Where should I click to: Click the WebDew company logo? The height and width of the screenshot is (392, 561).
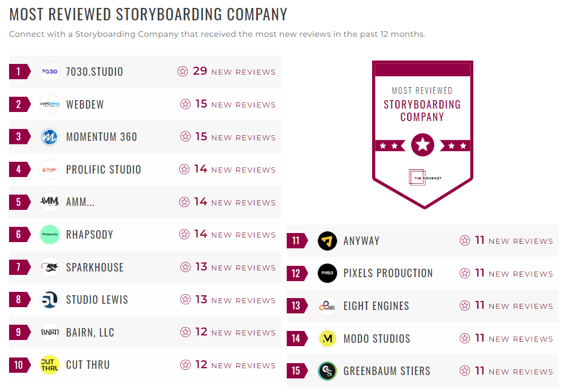tap(50, 105)
